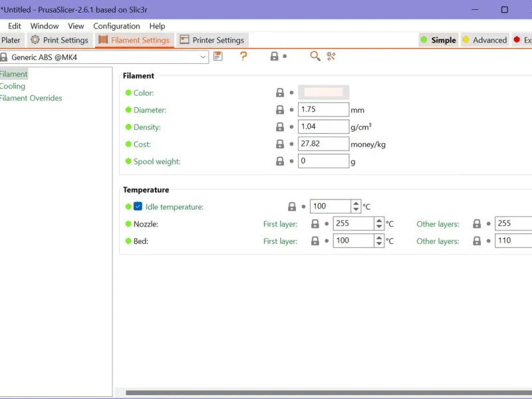Click the filament Color swatch
This screenshot has height=399, width=532.
pyautogui.click(x=323, y=92)
